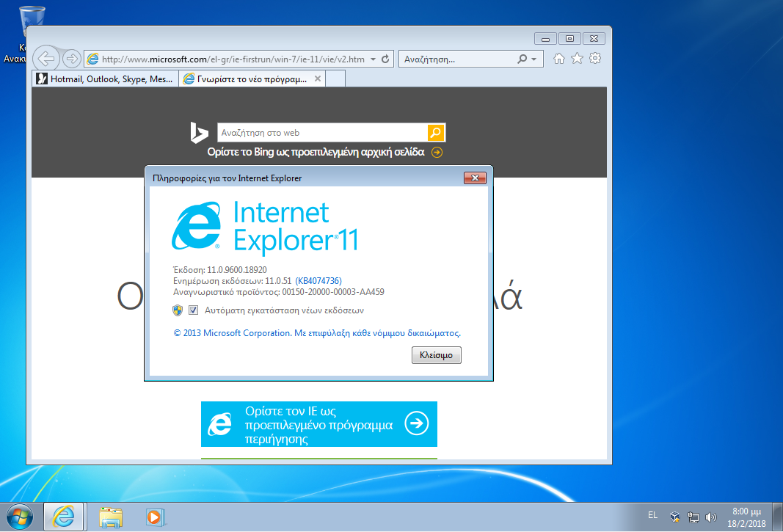Open the address bar history dropdown arrow

pos(373,59)
